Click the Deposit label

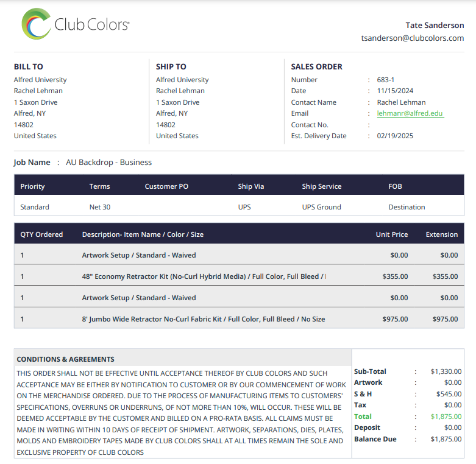[x=367, y=427]
